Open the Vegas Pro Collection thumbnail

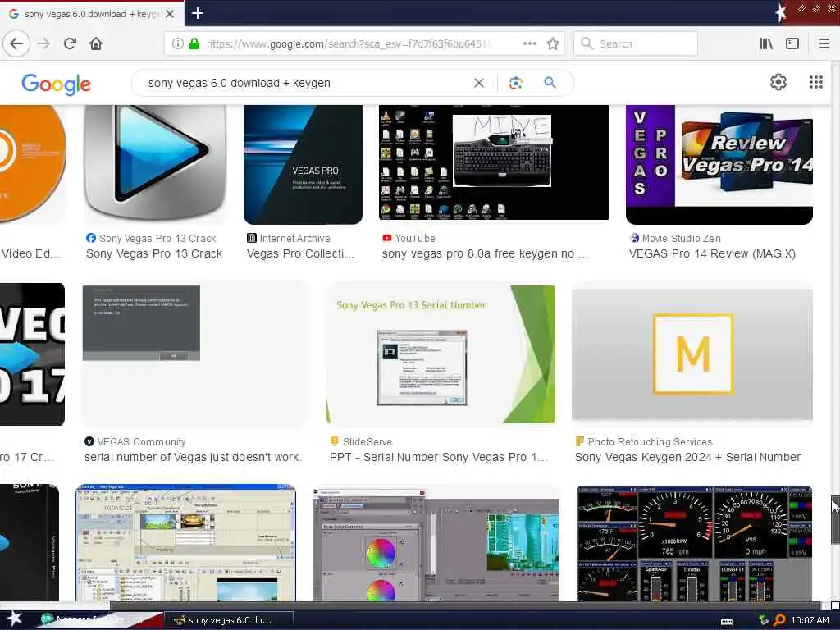tap(303, 164)
